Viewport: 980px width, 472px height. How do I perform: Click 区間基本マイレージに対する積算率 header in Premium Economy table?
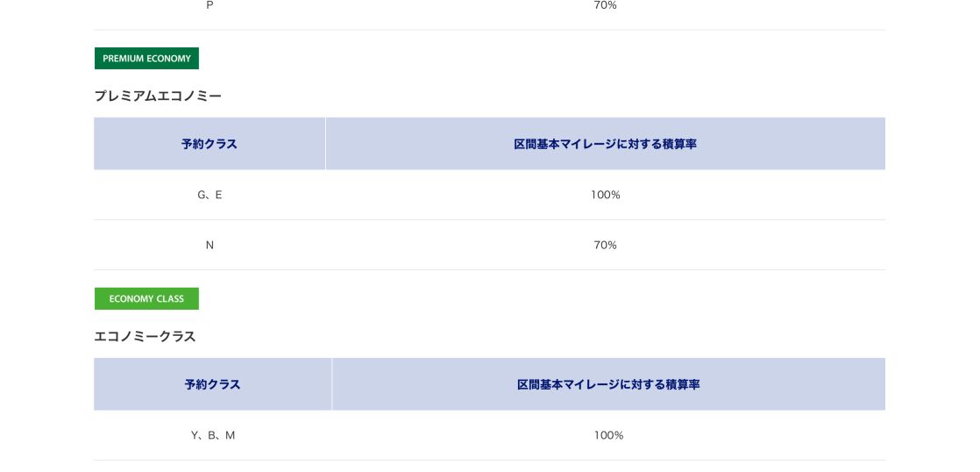click(605, 144)
